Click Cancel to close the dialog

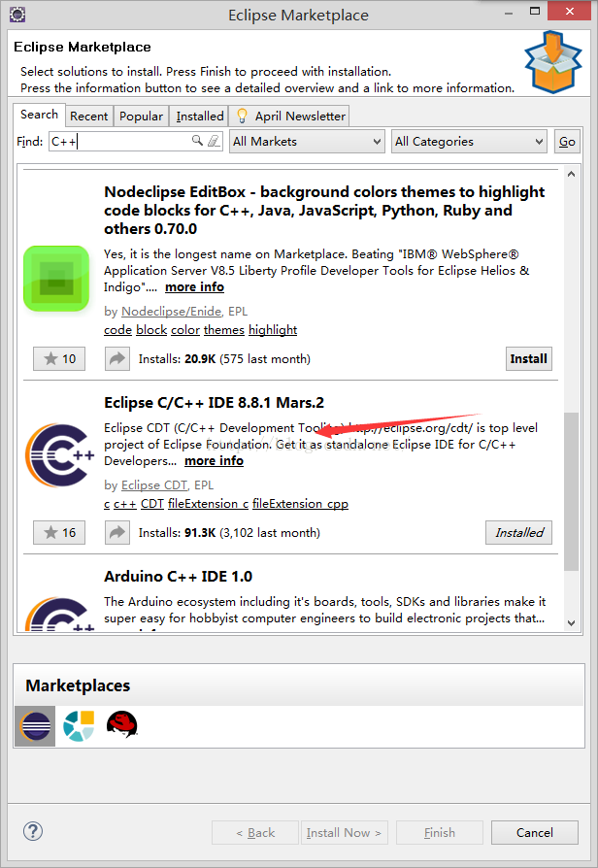pos(535,833)
